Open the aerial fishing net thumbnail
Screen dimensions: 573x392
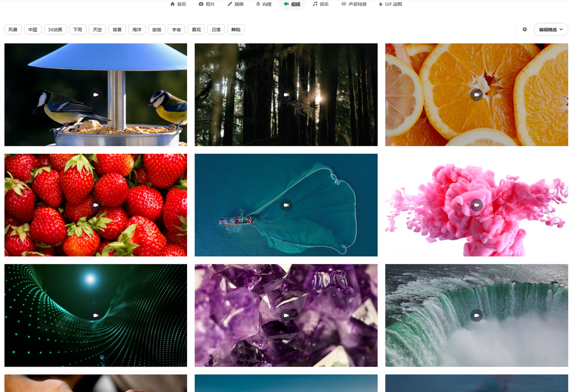(x=286, y=205)
